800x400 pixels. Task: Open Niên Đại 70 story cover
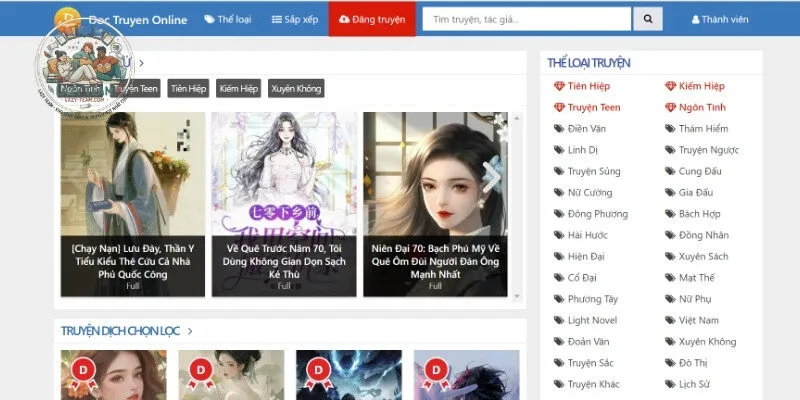[435, 204]
